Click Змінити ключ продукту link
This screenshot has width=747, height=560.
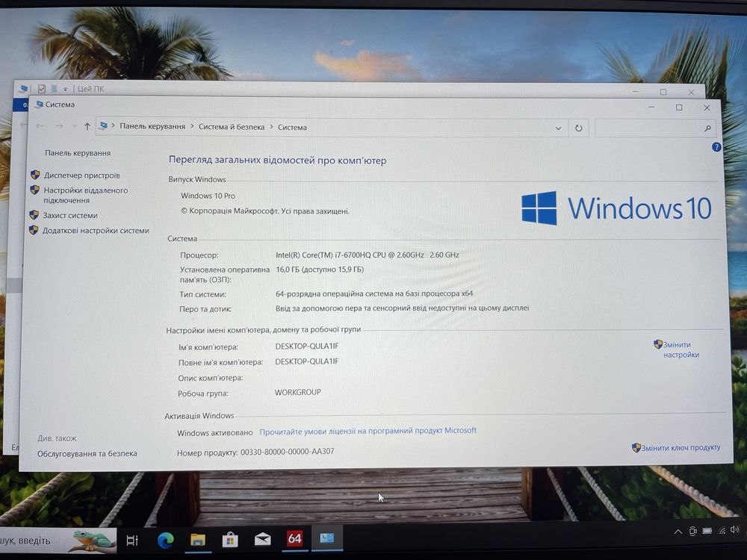681,447
